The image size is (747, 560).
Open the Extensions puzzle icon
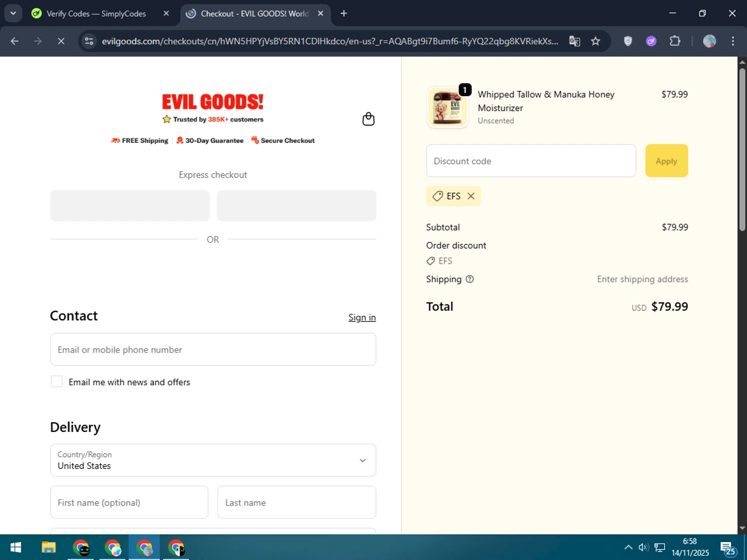point(675,41)
